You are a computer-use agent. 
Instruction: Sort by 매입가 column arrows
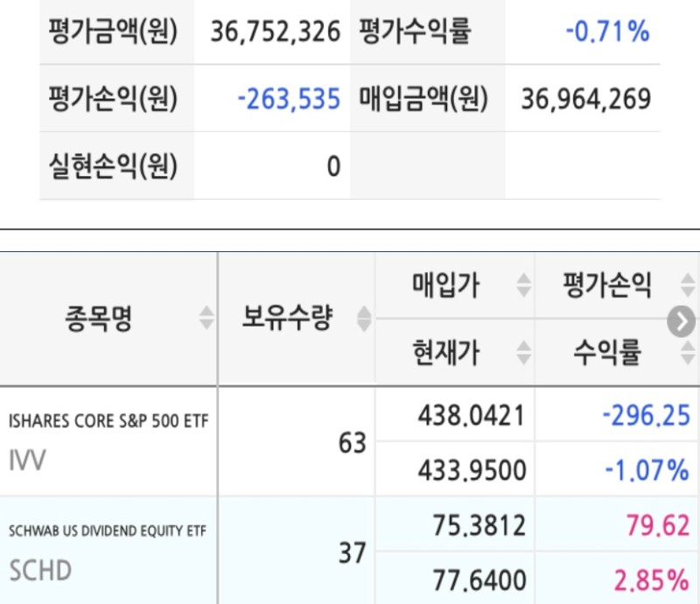pyautogui.click(x=523, y=285)
